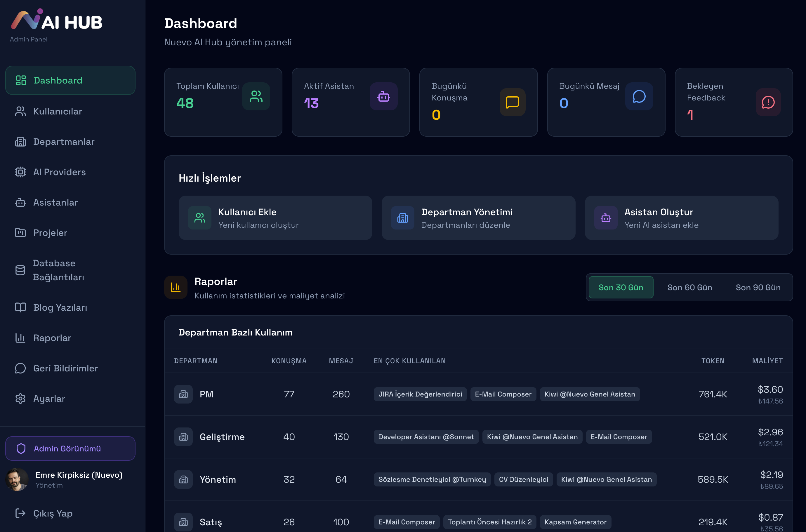The width and height of the screenshot is (806, 532).
Task: Switch the report range to Son 60 Gün
Action: tap(689, 287)
